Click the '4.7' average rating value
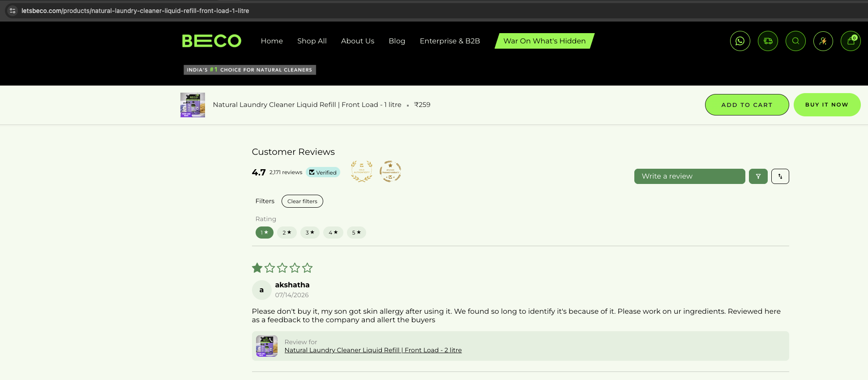Screen dimensions: 868x380 [259, 172]
